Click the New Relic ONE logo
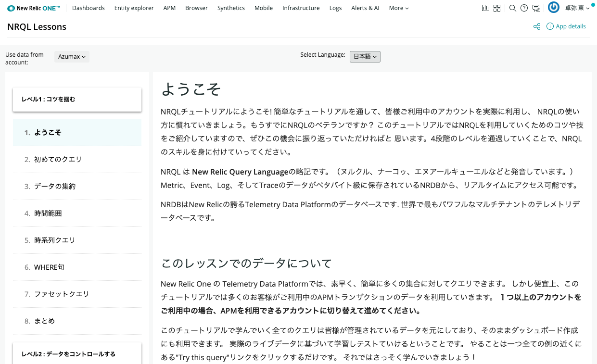This screenshot has height=364, width=597. (x=34, y=8)
